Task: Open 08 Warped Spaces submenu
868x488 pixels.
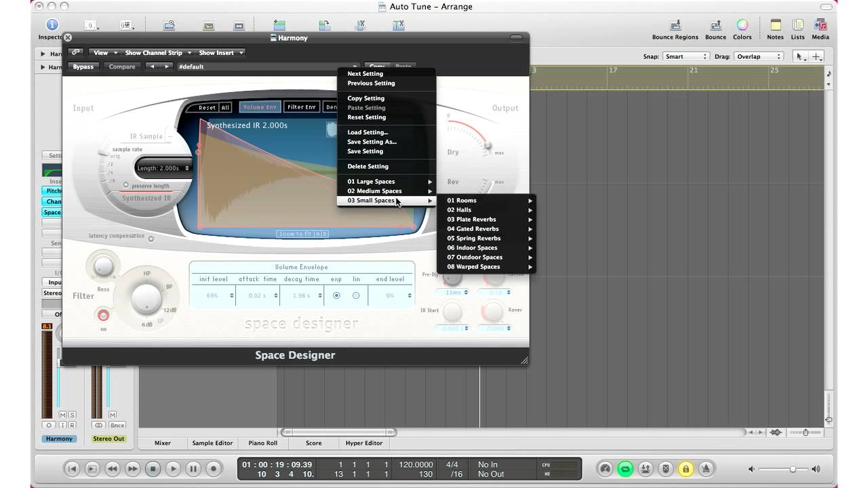Action: tap(486, 267)
